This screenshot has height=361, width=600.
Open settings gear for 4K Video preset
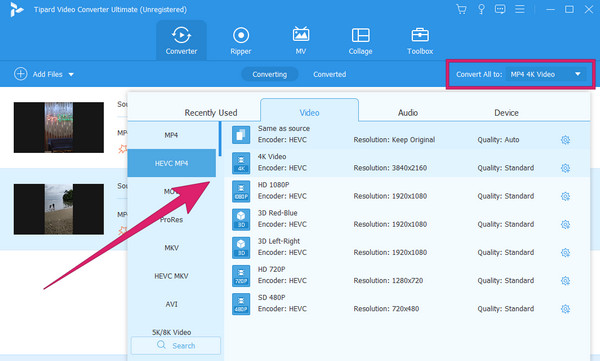[x=565, y=168]
